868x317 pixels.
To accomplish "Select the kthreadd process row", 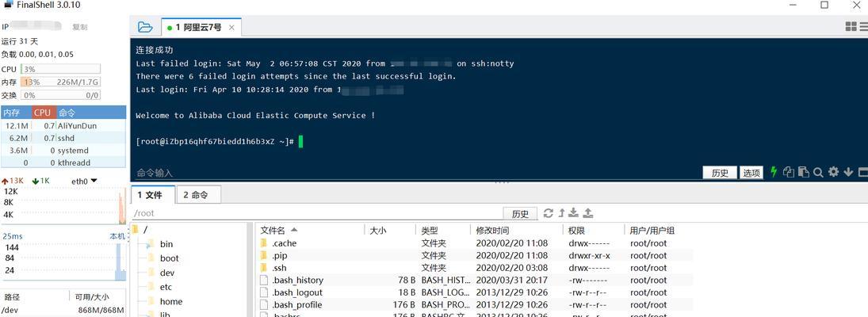I will point(63,162).
